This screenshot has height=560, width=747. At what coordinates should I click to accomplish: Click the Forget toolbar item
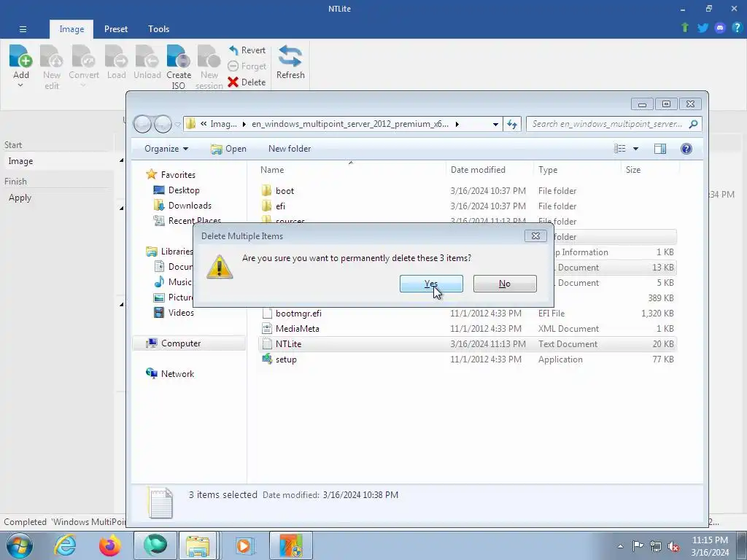pyautogui.click(x=247, y=66)
